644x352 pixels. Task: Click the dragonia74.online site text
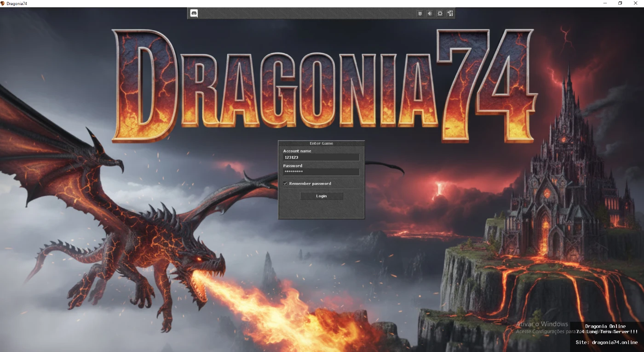[606, 342]
